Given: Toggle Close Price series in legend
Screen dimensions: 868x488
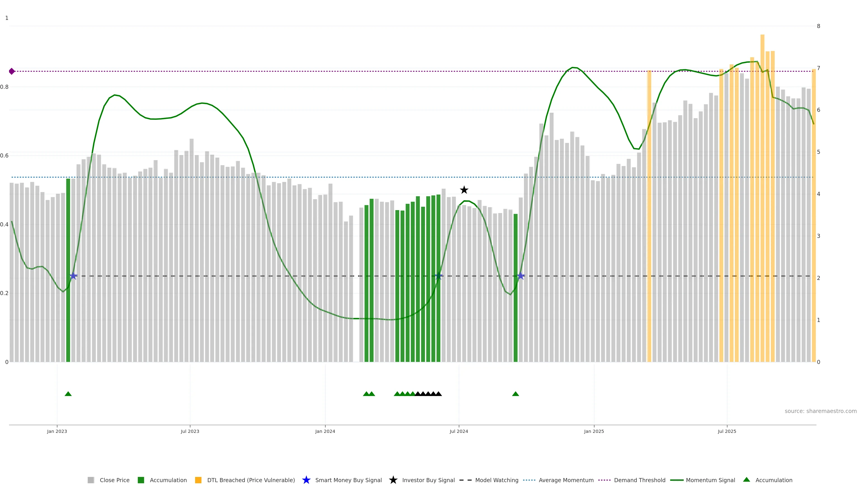Looking at the screenshot, I should click(x=114, y=480).
